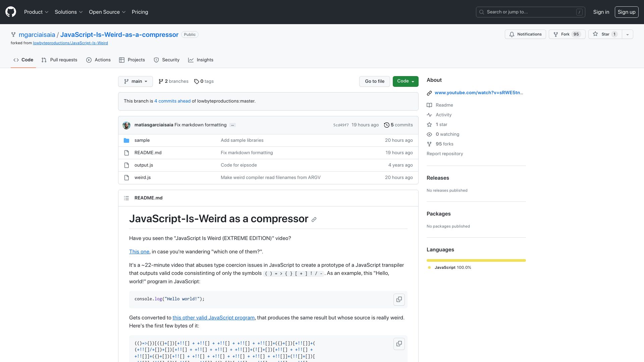Go to the Pricing page
This screenshot has height=362, width=644.
[140, 12]
